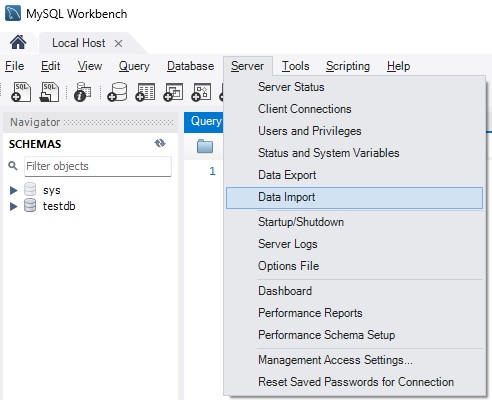Screen dimensions: 492x400
Task: Select the testdb schema
Action: (59, 206)
